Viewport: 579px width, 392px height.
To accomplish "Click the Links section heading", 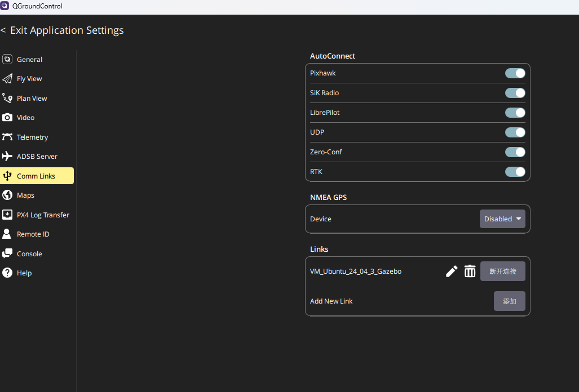I will click(x=319, y=250).
